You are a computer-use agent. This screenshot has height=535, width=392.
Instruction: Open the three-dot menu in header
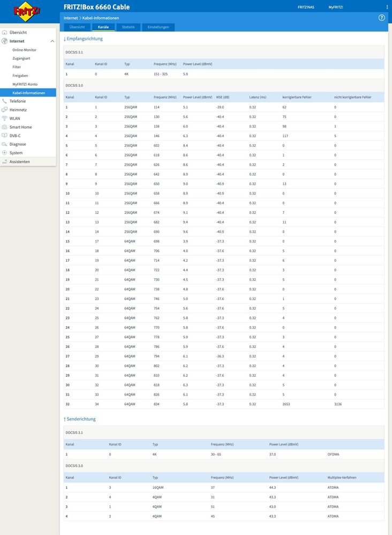coord(387,7)
